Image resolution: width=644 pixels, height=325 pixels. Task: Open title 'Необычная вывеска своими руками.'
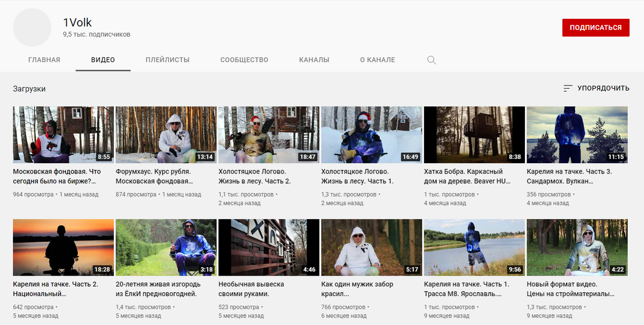click(251, 289)
